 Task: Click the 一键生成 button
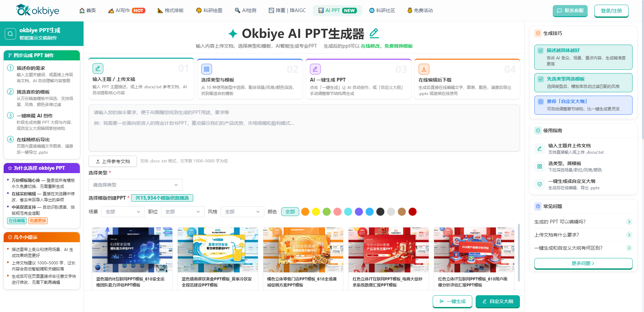[x=452, y=301]
